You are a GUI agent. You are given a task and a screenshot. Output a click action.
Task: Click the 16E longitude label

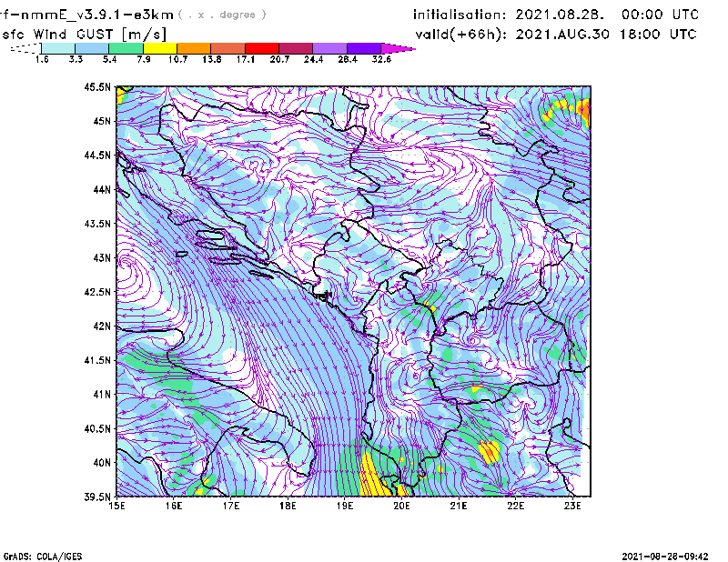(x=174, y=506)
